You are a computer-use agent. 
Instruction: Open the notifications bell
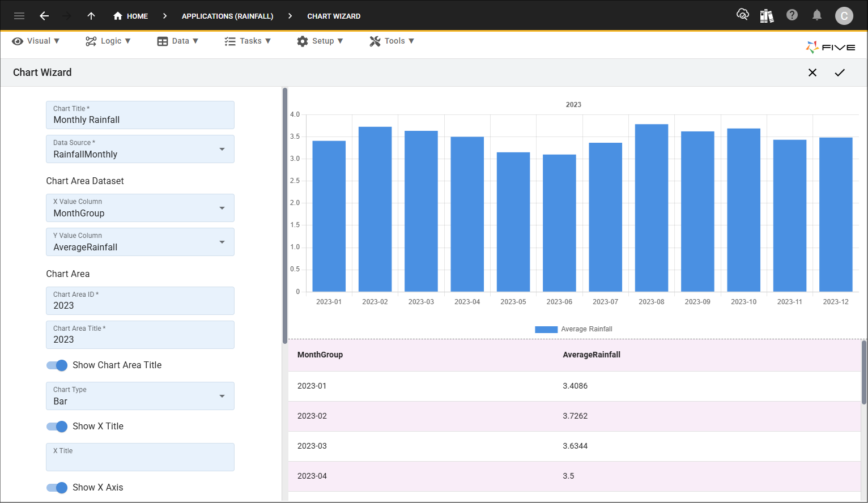pos(816,15)
